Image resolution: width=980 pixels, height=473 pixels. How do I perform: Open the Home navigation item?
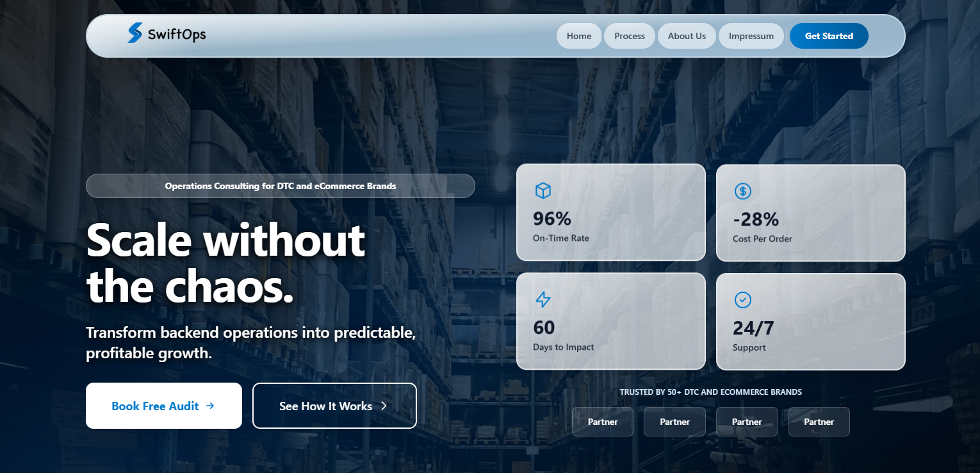[578, 36]
